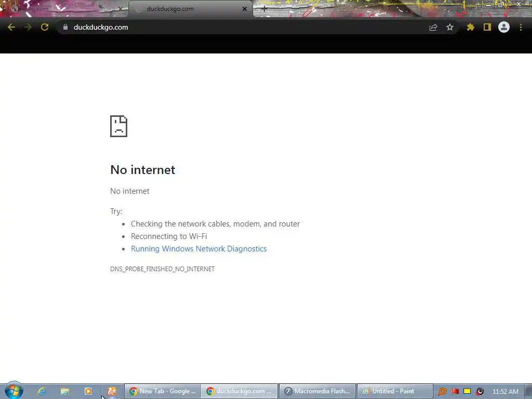The height and width of the screenshot is (399, 532).
Task: Go back to the previous page
Action: coord(11,27)
